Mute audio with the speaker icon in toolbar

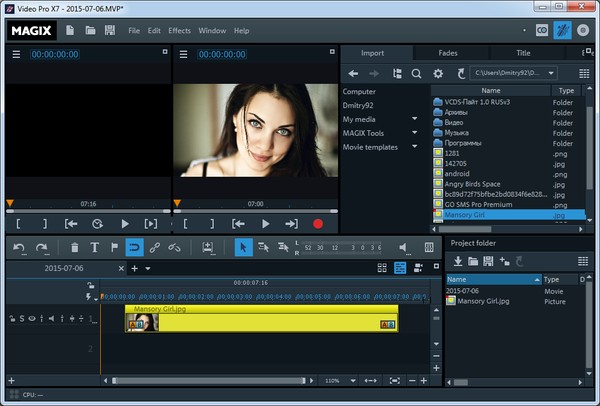click(403, 248)
